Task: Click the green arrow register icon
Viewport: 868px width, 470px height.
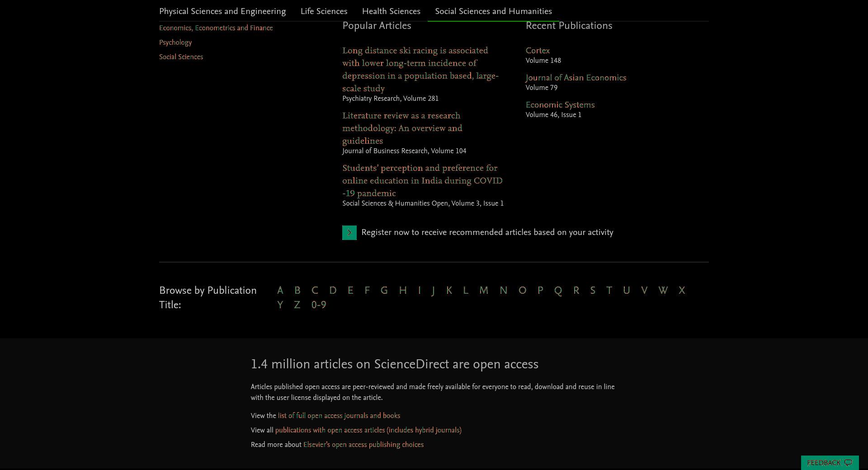Action: coord(349,233)
